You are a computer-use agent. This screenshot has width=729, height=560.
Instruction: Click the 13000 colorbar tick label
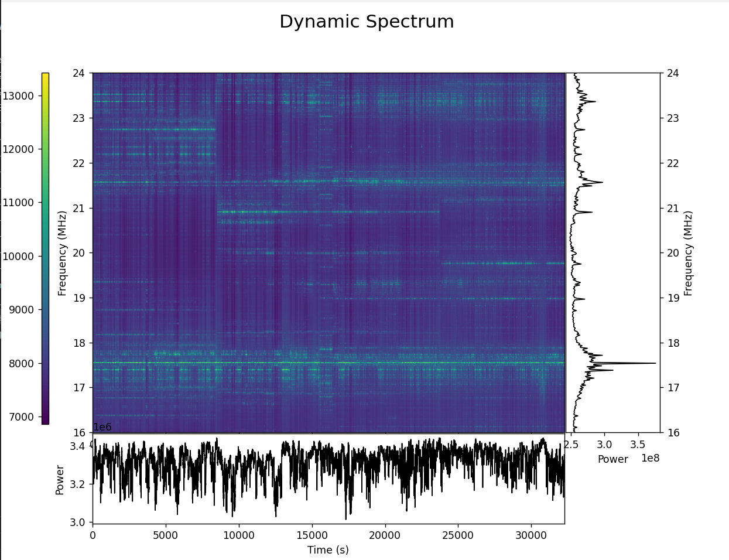coord(17,96)
